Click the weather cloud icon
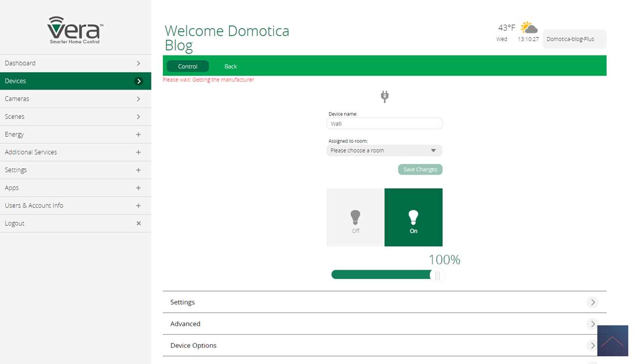Screen dimensions: 636x364 pos(529,27)
